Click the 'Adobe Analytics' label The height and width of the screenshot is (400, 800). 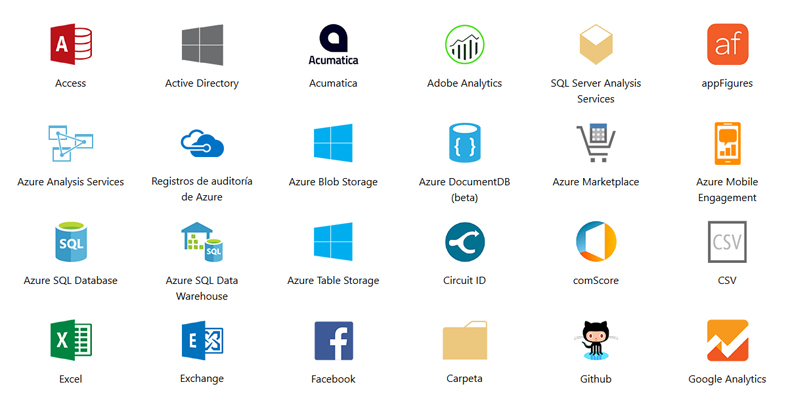pos(464,83)
